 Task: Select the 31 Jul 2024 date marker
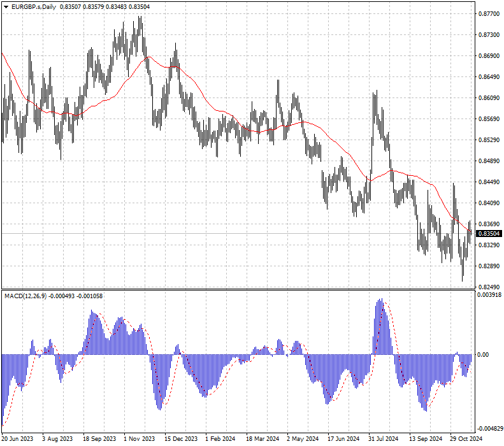[384, 439]
